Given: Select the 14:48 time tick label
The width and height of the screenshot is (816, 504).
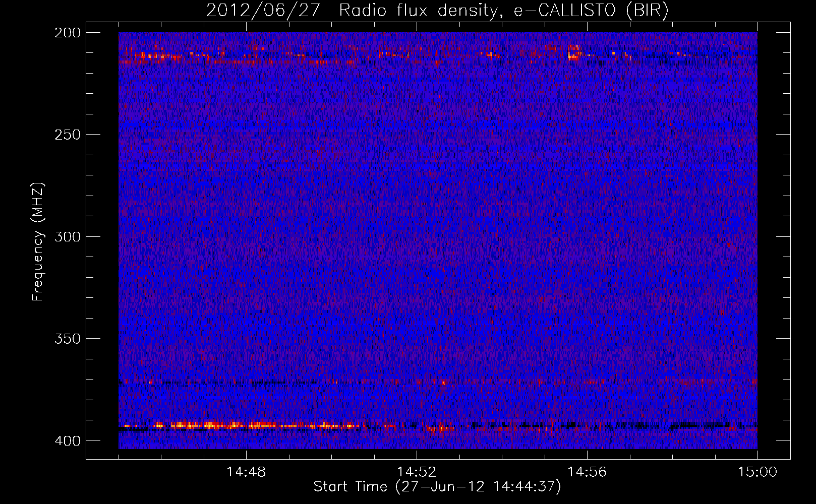Looking at the screenshot, I should pos(246,472).
